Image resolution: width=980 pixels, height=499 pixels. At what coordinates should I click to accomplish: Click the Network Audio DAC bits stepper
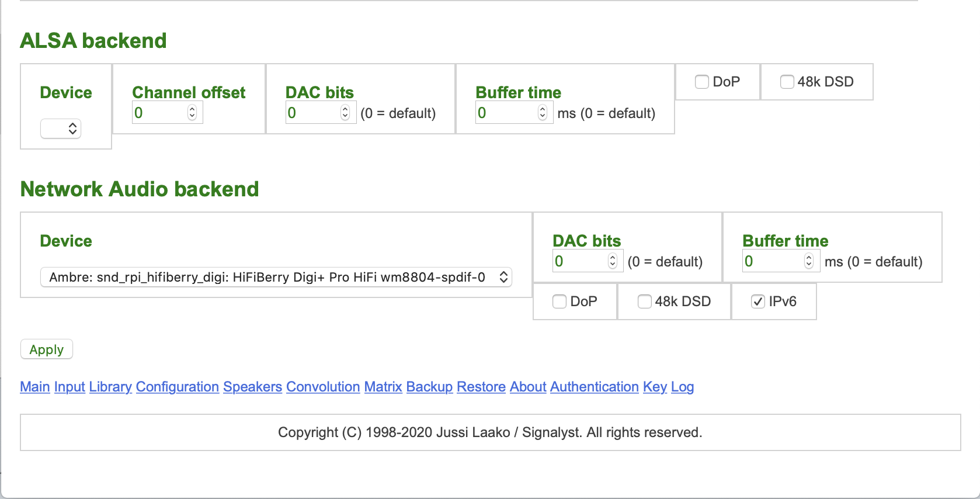click(613, 261)
